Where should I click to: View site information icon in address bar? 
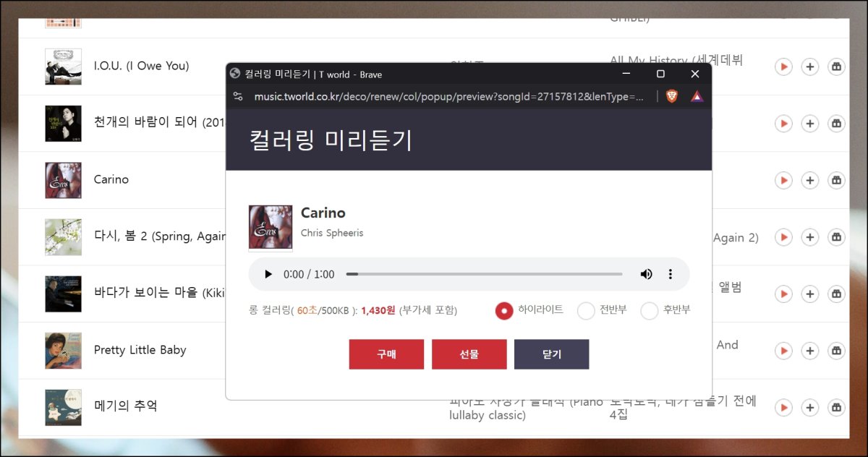(x=238, y=96)
